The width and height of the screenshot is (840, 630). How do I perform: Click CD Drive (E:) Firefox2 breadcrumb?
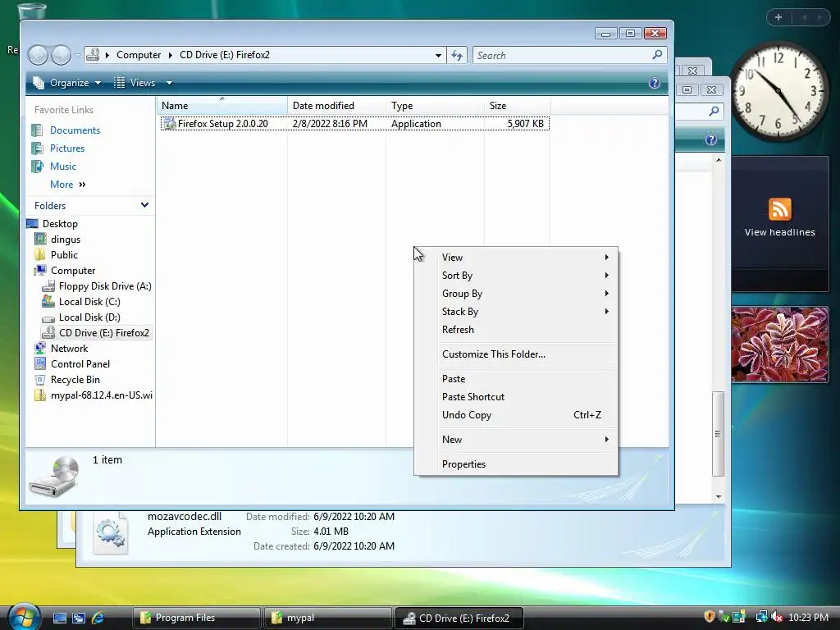(x=225, y=55)
